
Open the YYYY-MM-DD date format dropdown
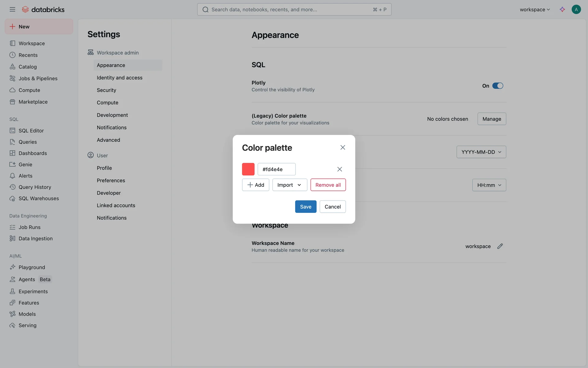[481, 152]
